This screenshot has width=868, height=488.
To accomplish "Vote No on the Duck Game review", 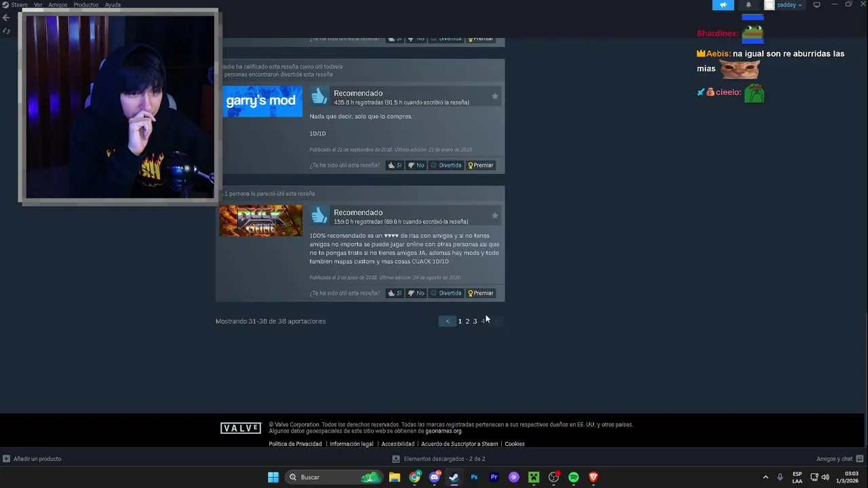I will (x=416, y=293).
